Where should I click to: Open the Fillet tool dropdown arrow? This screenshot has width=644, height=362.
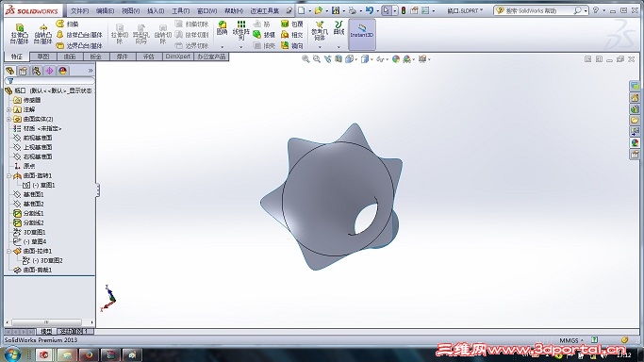[223, 47]
